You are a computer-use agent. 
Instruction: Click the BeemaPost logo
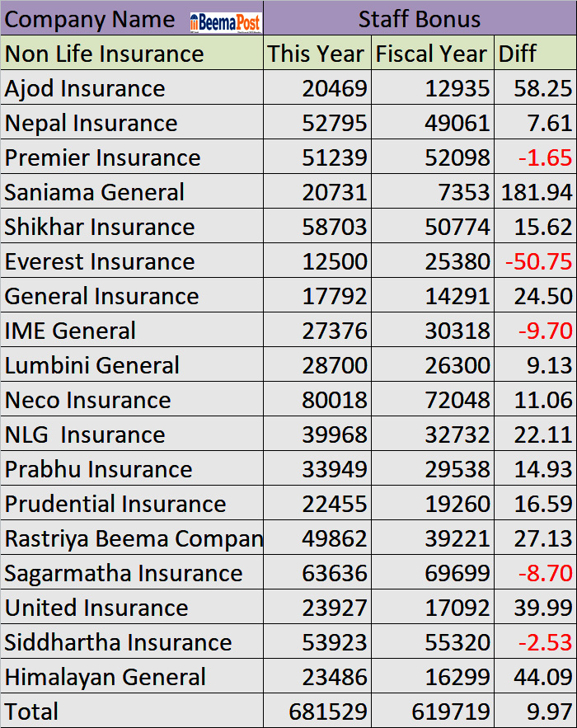click(x=225, y=21)
